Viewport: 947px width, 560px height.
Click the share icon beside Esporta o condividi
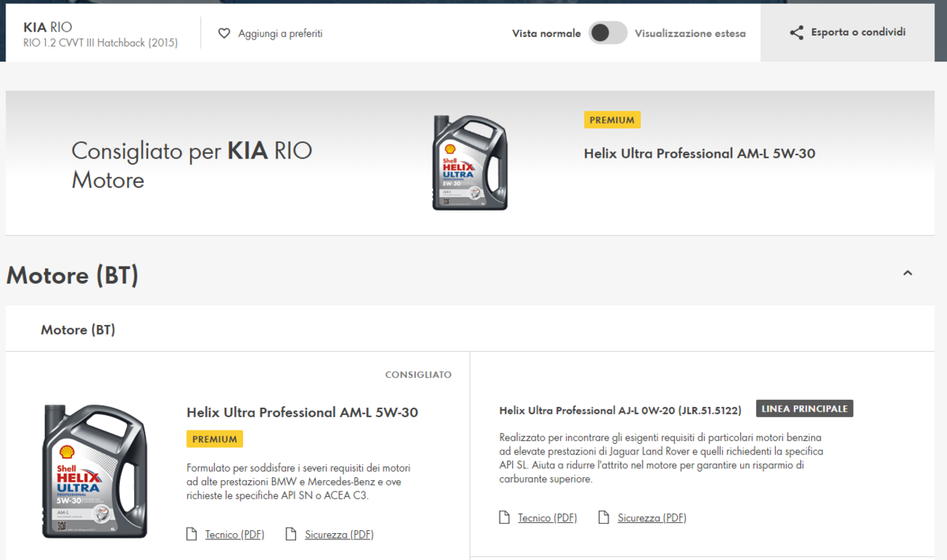coord(796,32)
